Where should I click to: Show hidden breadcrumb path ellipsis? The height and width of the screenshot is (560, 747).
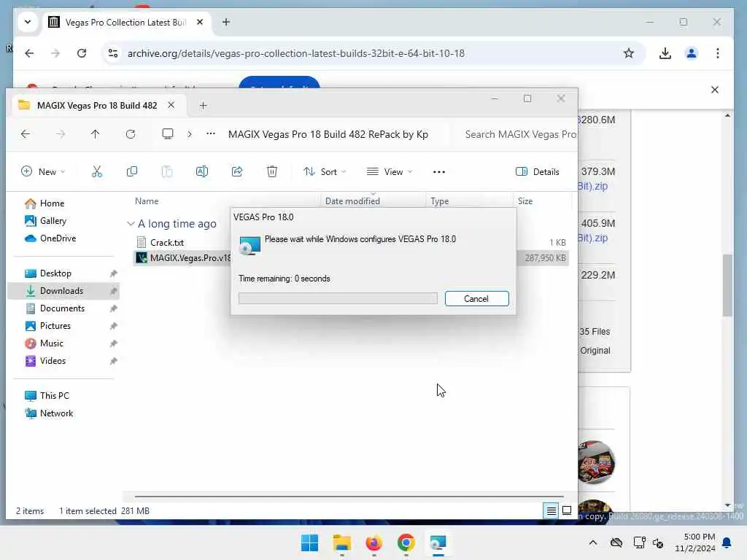[x=211, y=134]
